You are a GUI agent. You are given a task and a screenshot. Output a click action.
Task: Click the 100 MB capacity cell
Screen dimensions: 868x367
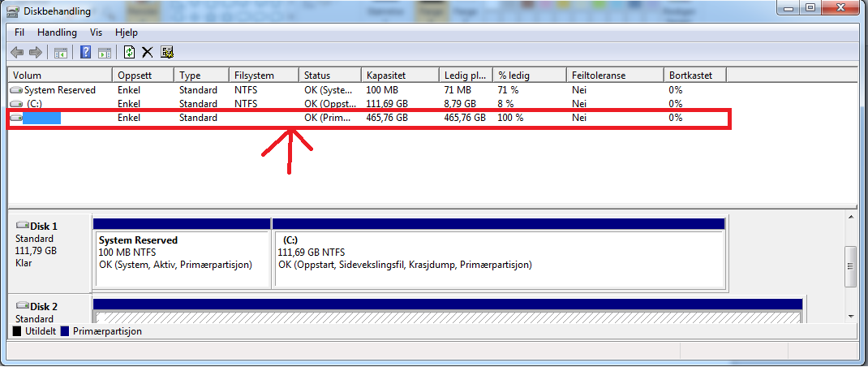(380, 90)
